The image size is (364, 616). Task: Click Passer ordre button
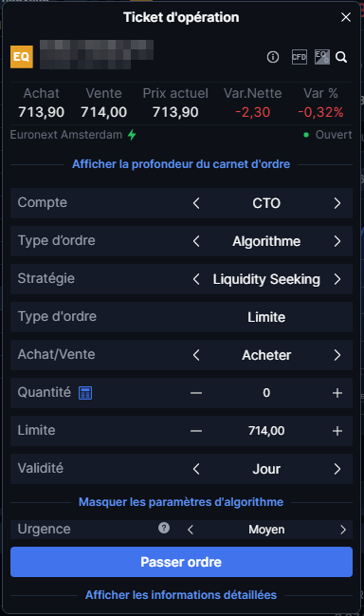pos(181,562)
